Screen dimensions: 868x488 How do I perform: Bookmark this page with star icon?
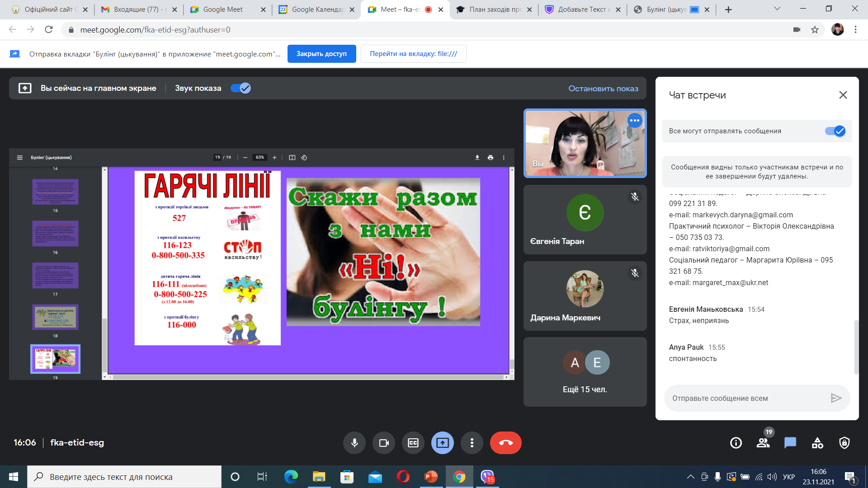tap(815, 30)
